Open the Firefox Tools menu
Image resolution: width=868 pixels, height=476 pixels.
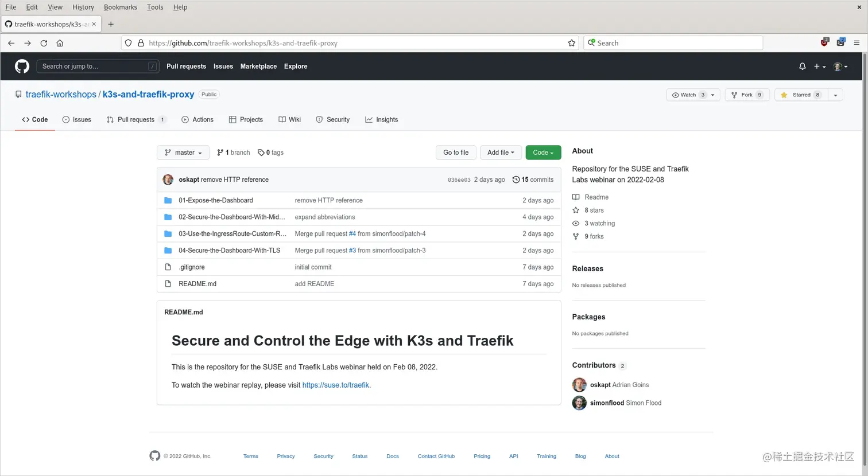coord(155,7)
